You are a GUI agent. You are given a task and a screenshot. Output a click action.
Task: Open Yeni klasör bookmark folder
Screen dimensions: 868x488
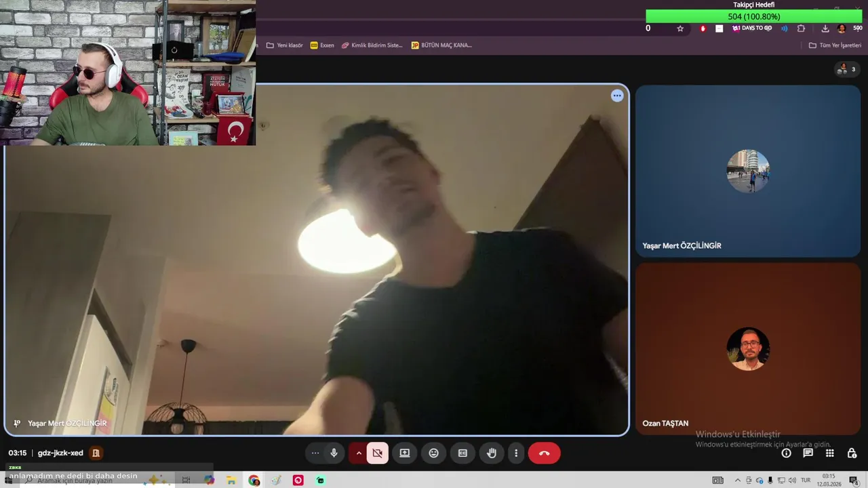284,45
